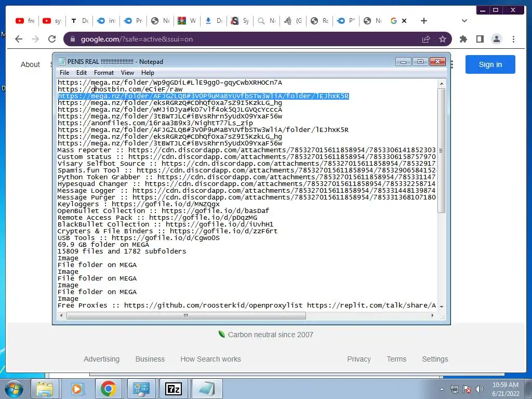Viewport: 532px width, 399px height.
Task: Open the Action Center flag icon
Action: [467, 389]
